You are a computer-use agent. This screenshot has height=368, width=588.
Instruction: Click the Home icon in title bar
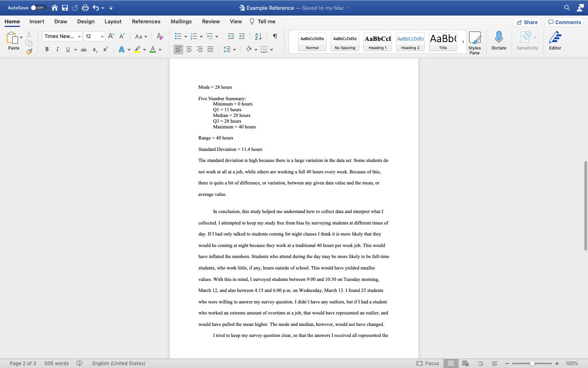55,8
